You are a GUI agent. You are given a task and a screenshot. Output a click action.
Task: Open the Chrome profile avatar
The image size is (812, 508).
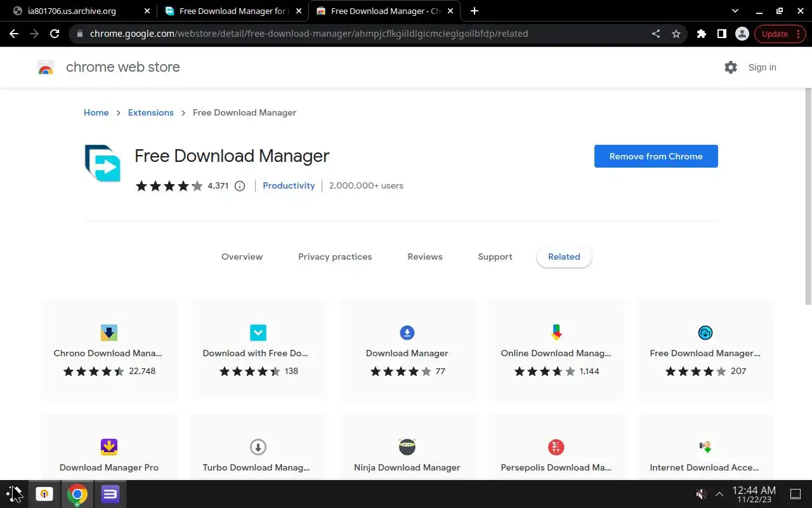742,34
